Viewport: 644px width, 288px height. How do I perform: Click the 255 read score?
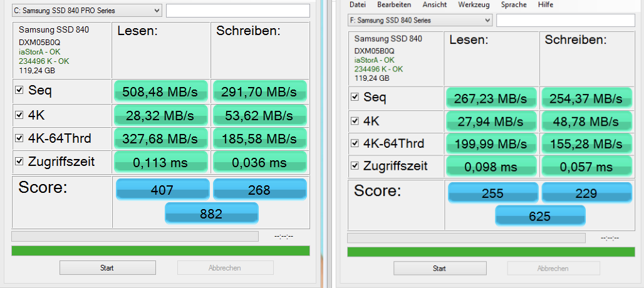pyautogui.click(x=493, y=193)
